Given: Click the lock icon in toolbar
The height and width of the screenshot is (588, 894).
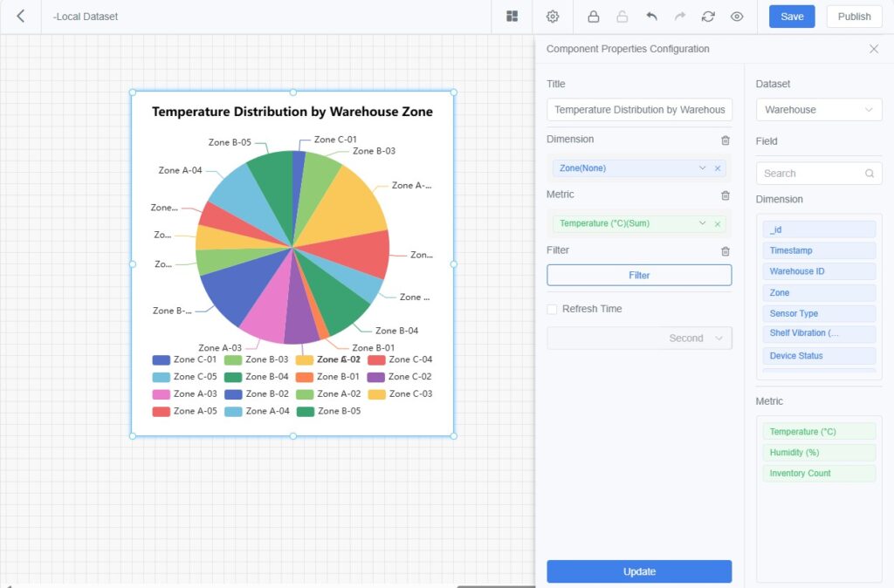Looking at the screenshot, I should coord(594,17).
